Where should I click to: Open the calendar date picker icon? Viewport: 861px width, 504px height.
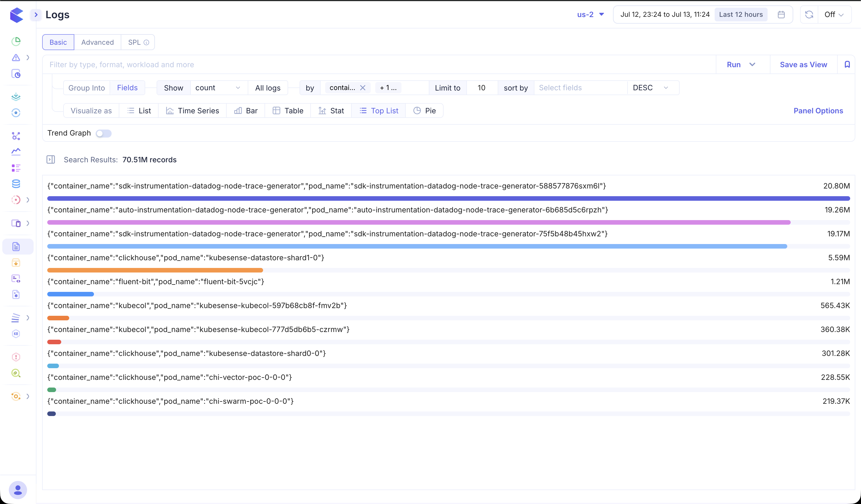(781, 14)
